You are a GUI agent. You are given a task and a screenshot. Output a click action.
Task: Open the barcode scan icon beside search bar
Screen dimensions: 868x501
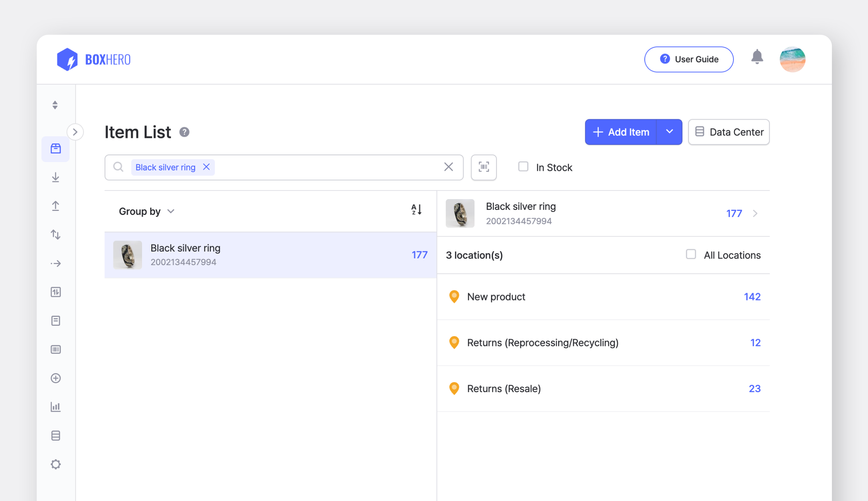pos(483,167)
